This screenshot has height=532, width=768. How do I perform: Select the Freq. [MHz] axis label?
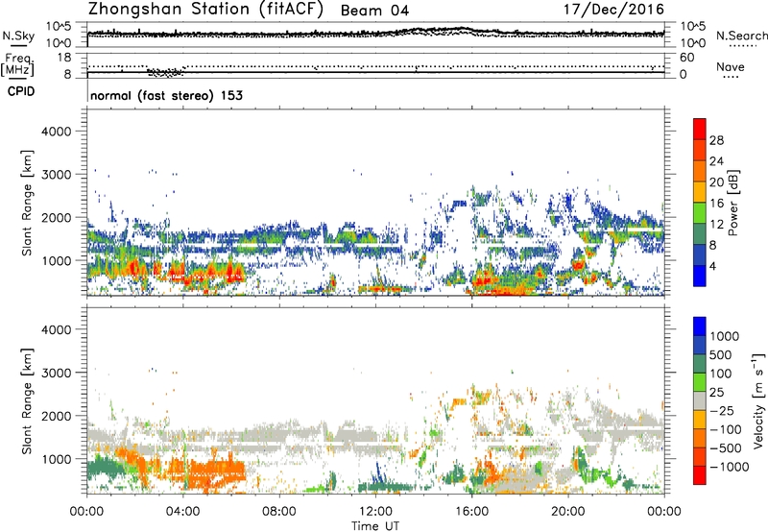point(17,65)
